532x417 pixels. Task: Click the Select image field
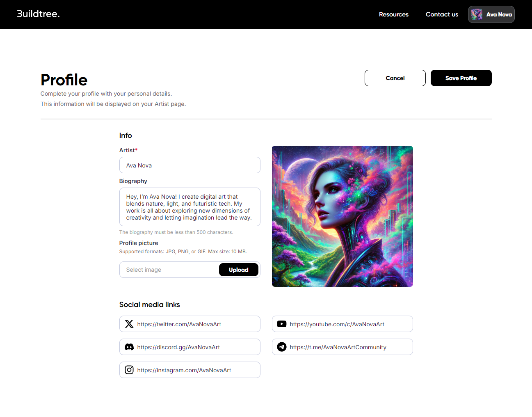(169, 270)
